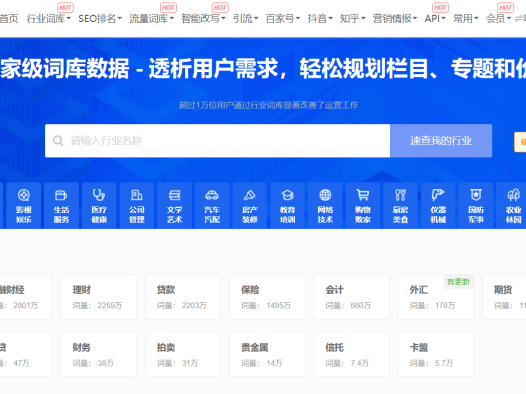Expand the 抖音 dropdown menu
Viewport: 526px width, 394px height.
click(x=320, y=18)
